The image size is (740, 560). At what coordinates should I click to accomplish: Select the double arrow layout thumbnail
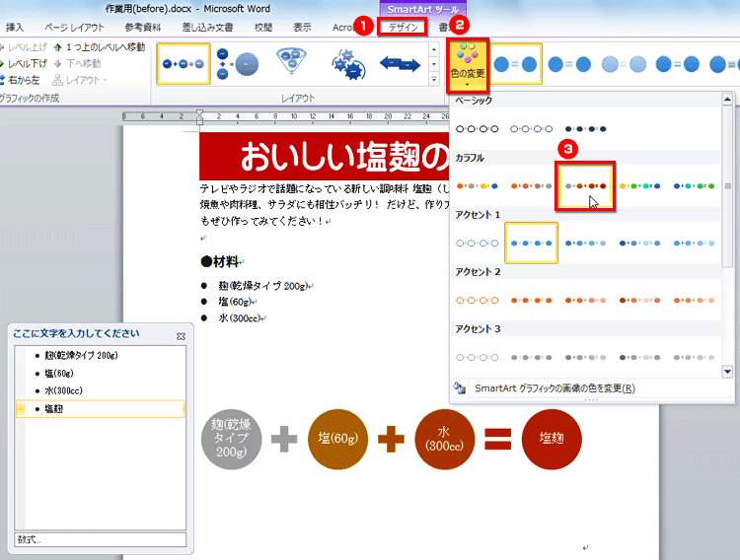coord(401,64)
